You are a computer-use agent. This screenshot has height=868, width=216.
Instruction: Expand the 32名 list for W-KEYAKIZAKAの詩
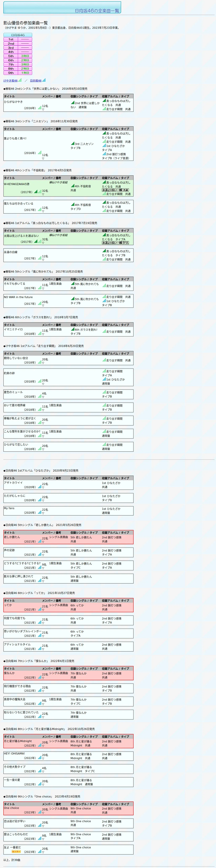pos(43,194)
